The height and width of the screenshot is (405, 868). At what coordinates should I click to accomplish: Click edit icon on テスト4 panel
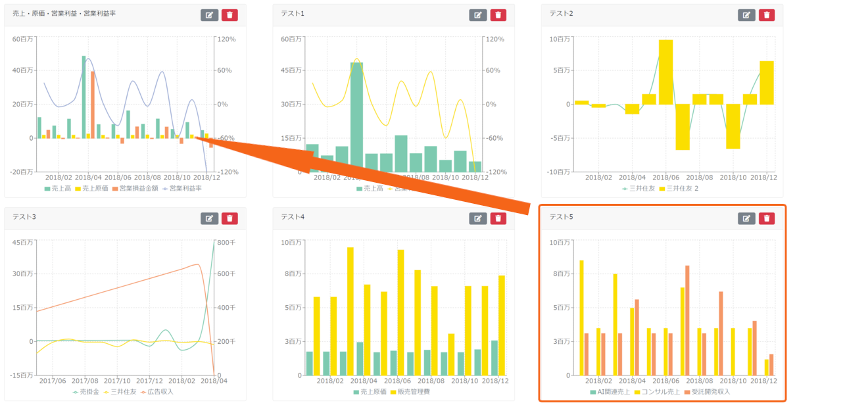point(478,218)
